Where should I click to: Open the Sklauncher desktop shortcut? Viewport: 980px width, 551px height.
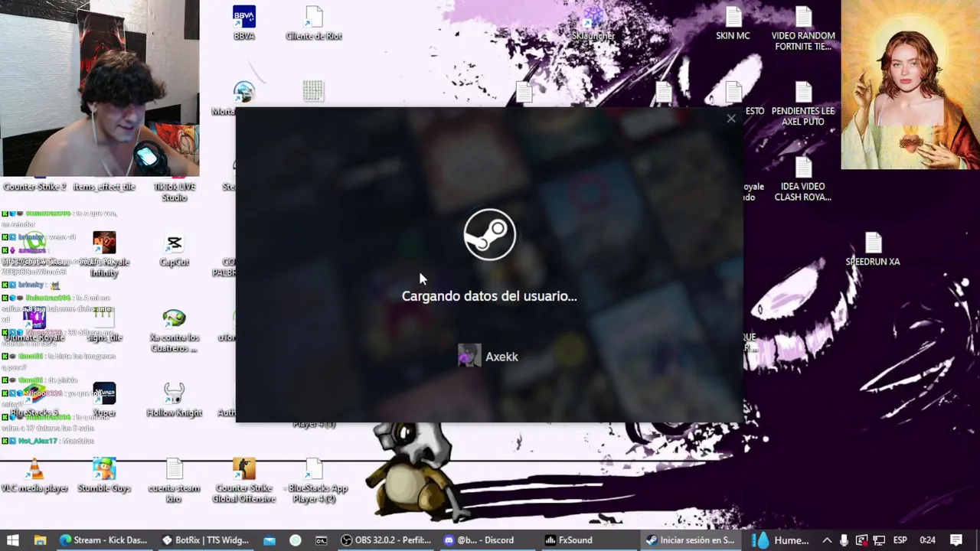[593, 23]
